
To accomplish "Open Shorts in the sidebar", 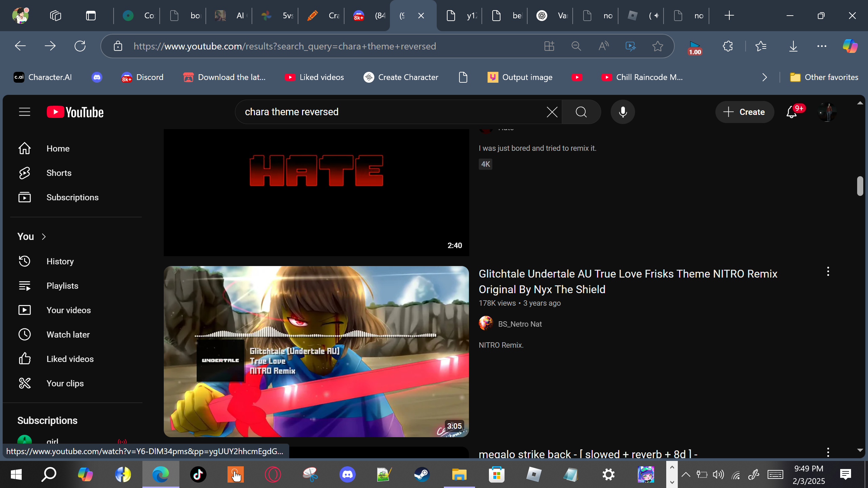I will (76, 173).
